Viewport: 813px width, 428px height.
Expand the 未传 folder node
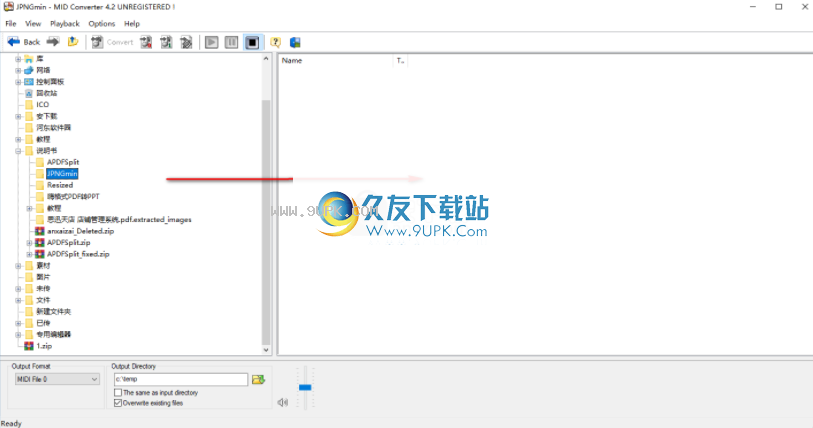click(18, 288)
